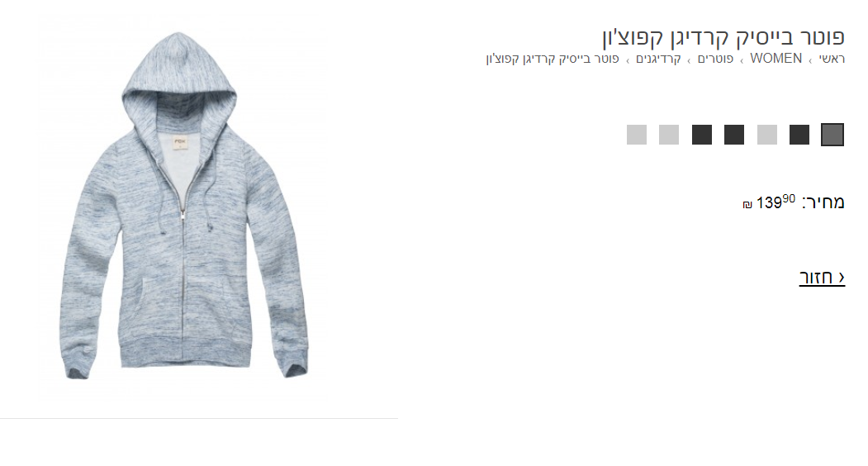Click the 139.90 price text

point(776,202)
